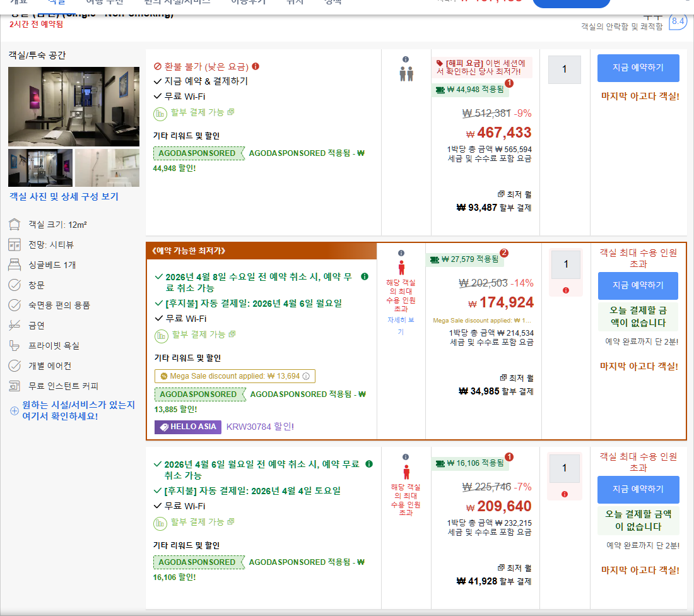This screenshot has width=694, height=616.
Task: Click AGODASPONSORED coupon tag in the ₩44,948 discount offer
Action: click(199, 153)
